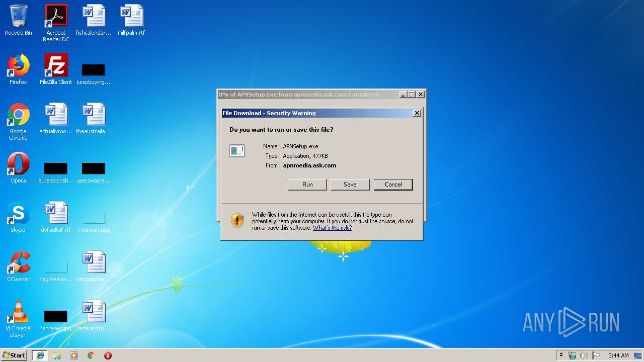
Task: Open Windows Explorer from the taskbar
Action: (x=57, y=355)
